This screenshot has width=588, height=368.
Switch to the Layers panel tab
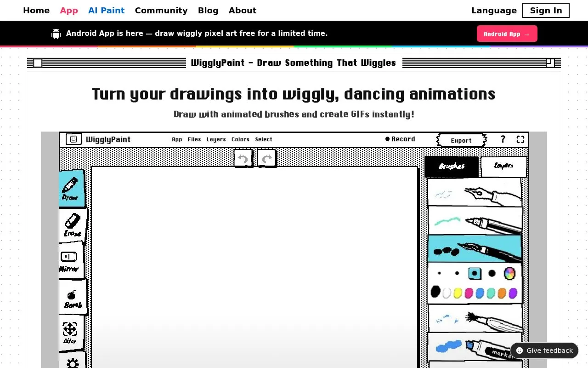coord(503,167)
